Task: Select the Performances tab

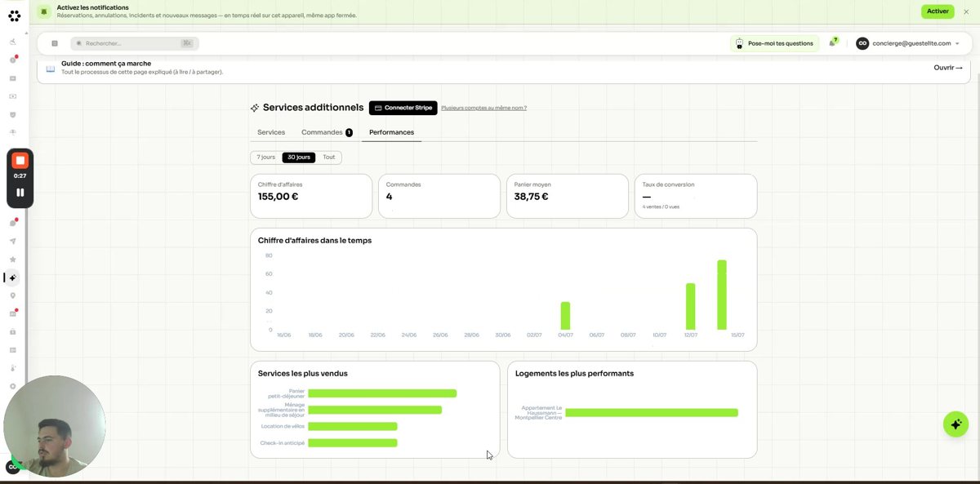Action: (391, 132)
